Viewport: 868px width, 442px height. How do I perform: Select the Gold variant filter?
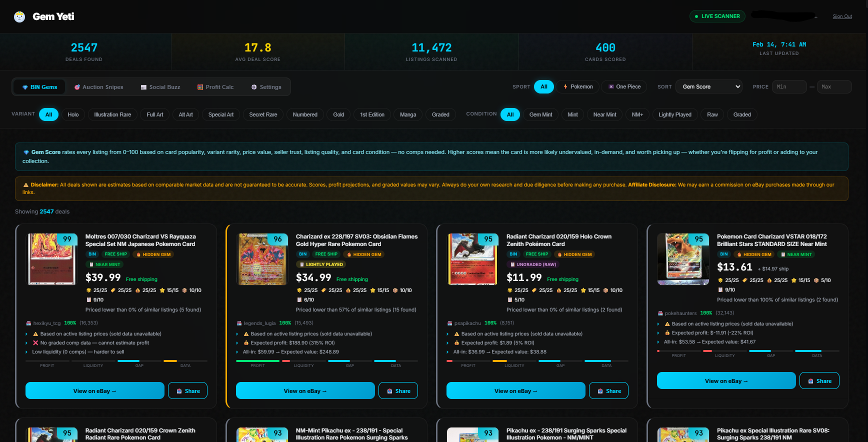[x=338, y=114]
